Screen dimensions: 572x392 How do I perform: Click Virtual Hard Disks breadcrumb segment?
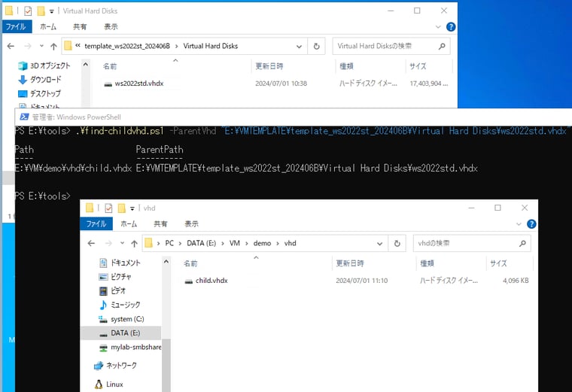211,46
